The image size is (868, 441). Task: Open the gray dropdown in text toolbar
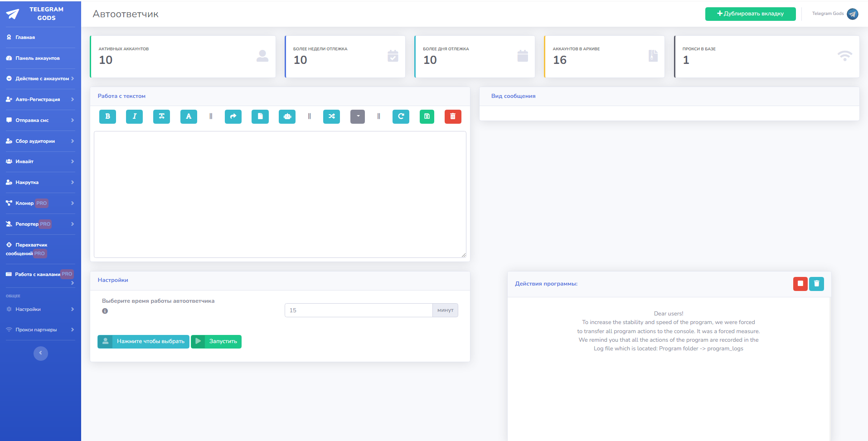coord(358,116)
